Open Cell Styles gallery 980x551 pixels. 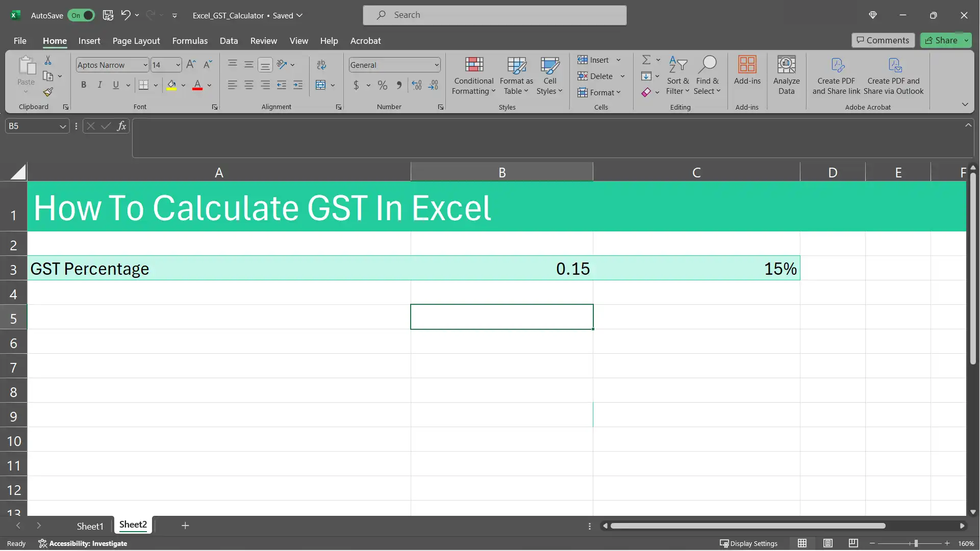(x=549, y=76)
